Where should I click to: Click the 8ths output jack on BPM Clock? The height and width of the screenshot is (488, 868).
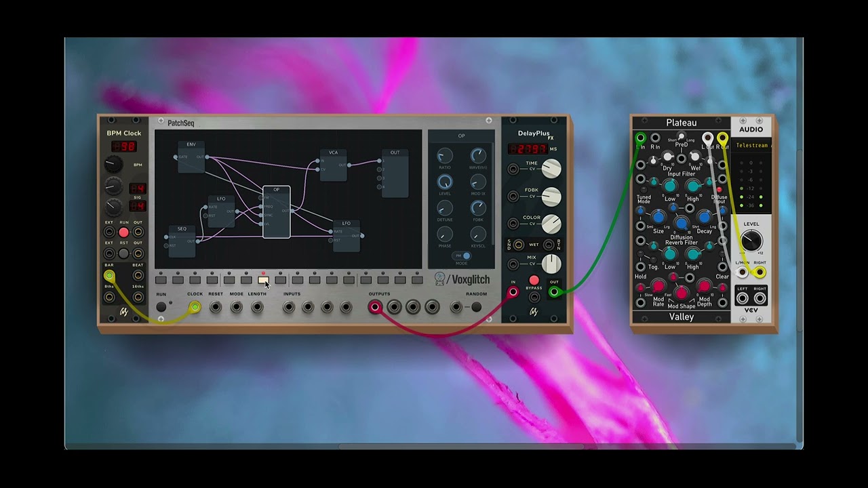click(109, 296)
